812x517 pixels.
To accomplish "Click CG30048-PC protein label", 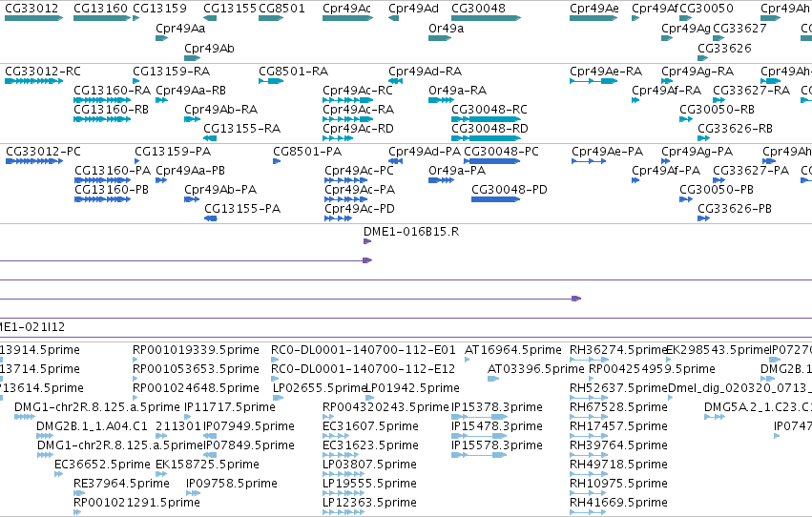I will 501,152.
